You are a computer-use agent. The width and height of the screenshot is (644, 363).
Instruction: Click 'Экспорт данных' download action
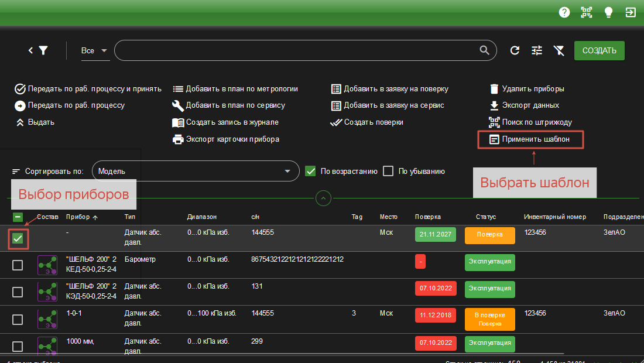point(525,105)
